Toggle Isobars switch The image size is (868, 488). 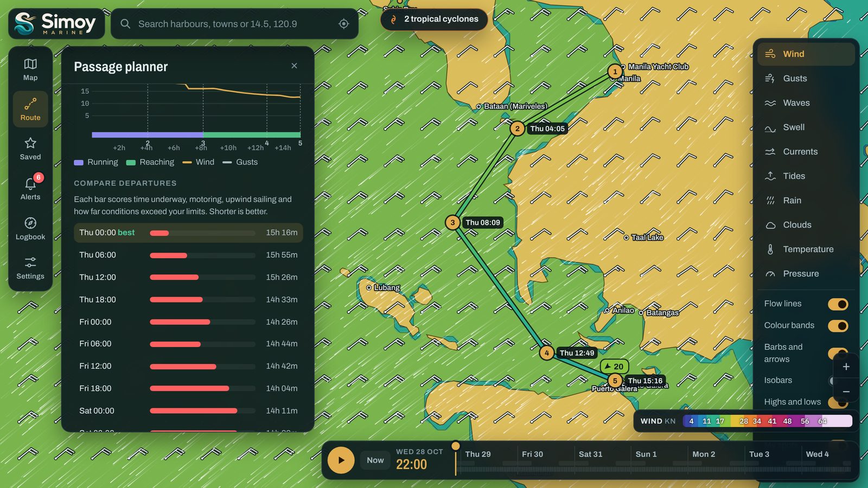(x=832, y=381)
